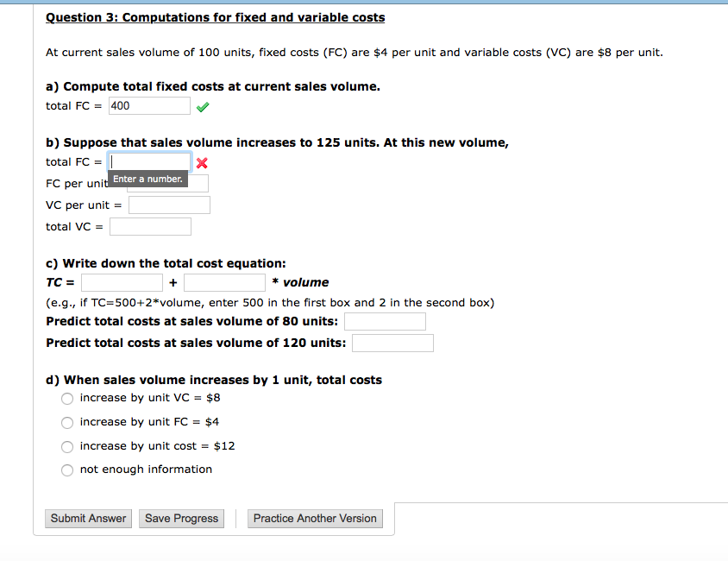Click the predicted costs box for 120 units
The image size is (728, 561).
click(392, 342)
